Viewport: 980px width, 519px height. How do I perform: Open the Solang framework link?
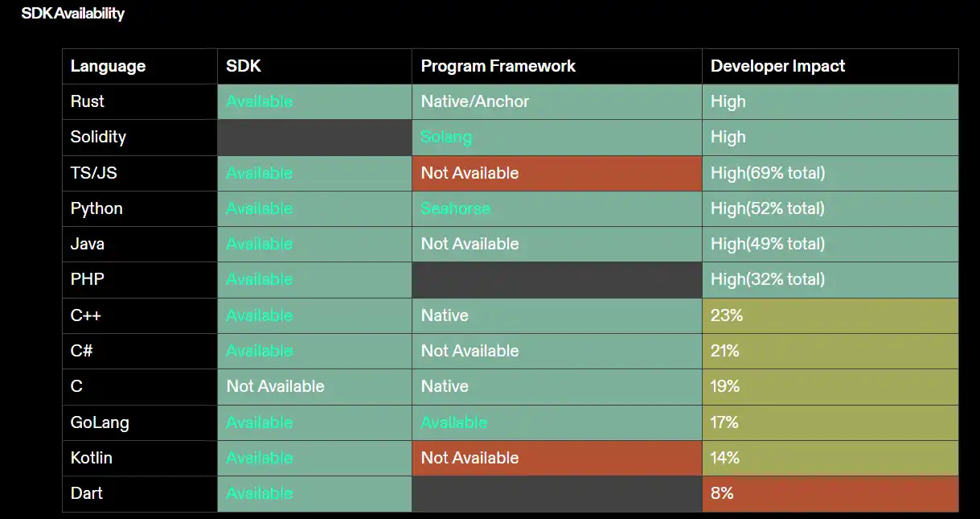(446, 138)
